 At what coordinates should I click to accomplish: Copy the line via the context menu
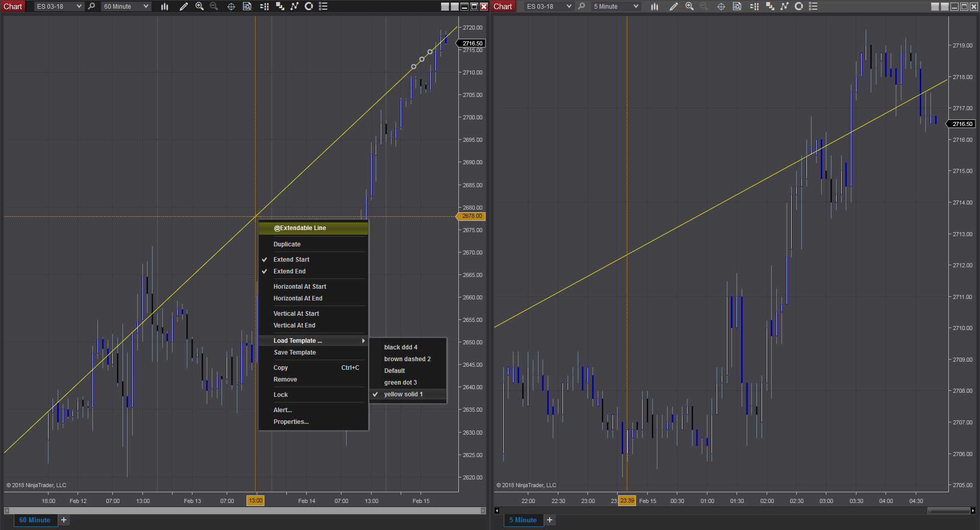point(313,368)
